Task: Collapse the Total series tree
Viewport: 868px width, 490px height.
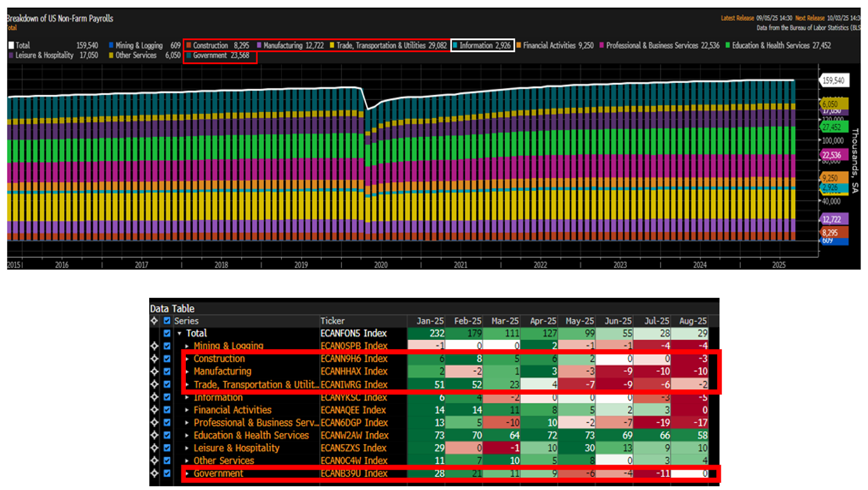Action: (179, 333)
